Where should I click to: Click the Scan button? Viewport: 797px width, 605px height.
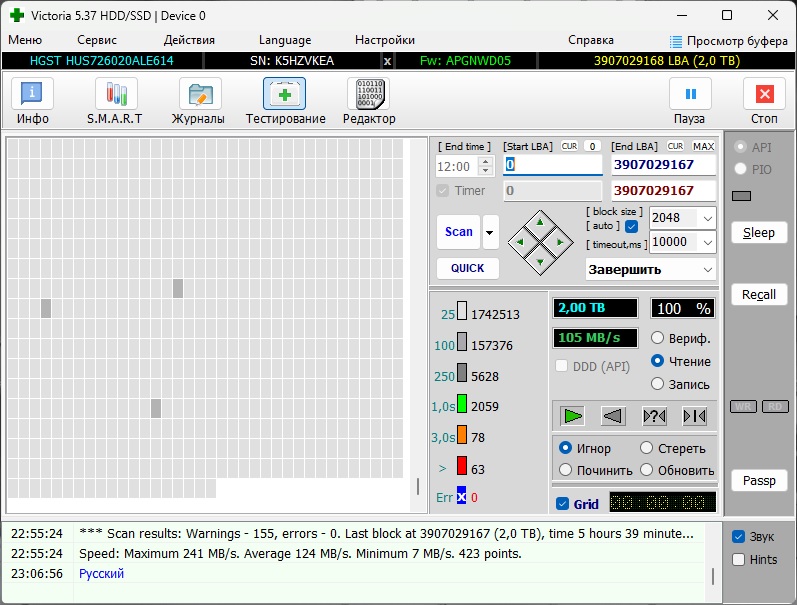click(458, 232)
